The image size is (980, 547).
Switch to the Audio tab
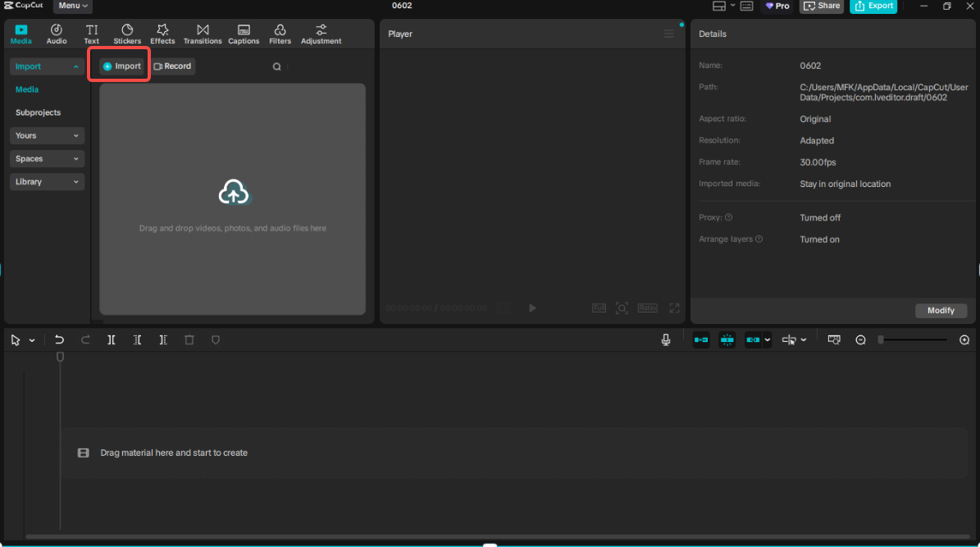(57, 34)
